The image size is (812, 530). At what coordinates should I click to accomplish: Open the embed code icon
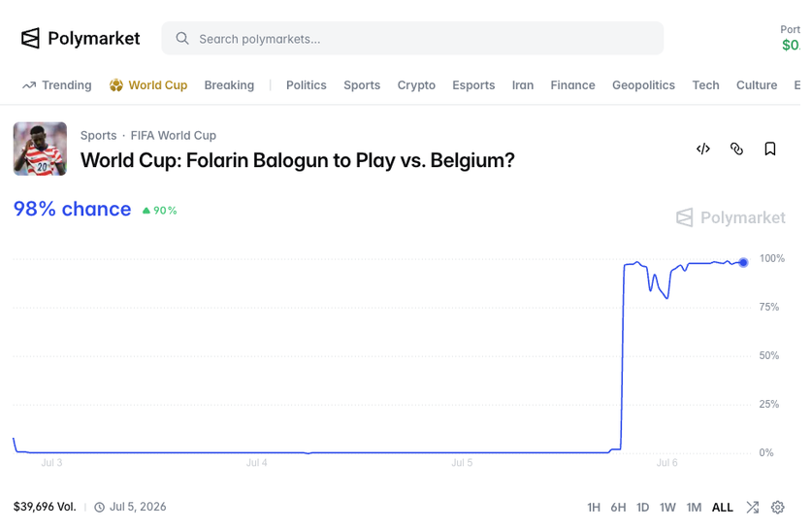click(702, 149)
